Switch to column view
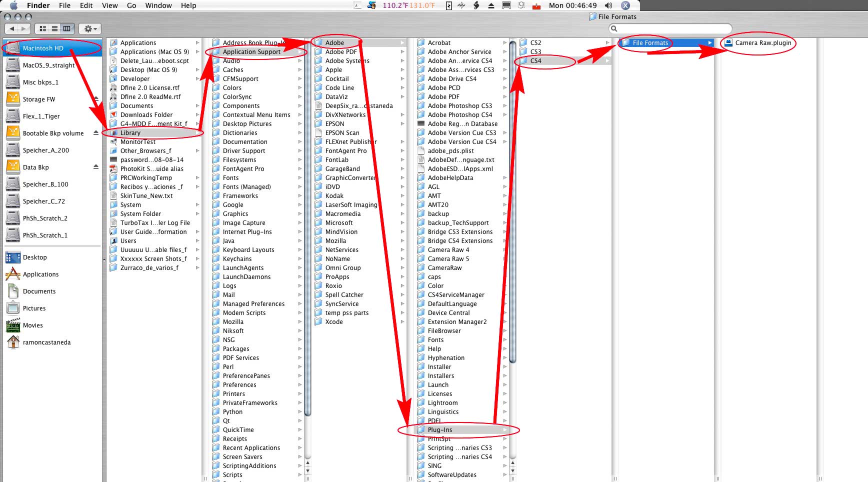 click(x=66, y=28)
